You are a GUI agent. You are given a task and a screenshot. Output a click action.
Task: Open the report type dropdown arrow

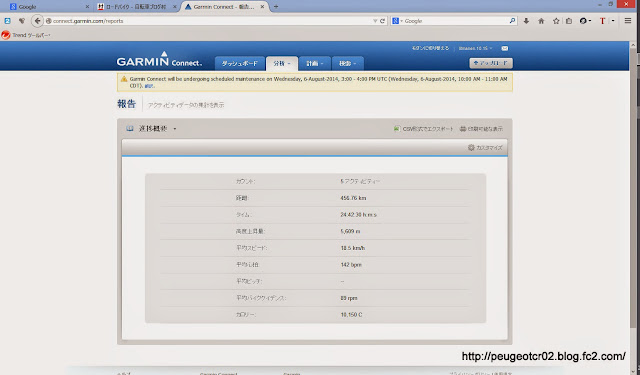[175, 129]
